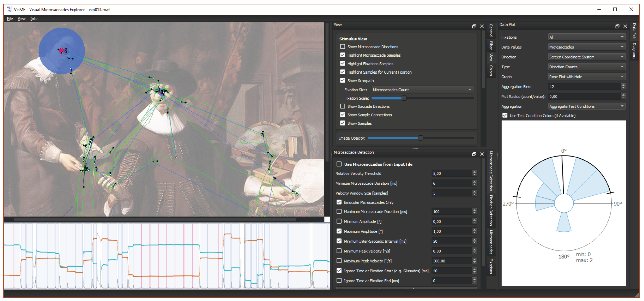Switch to the Diagrams side tab
The width and height of the screenshot is (644, 301).
[x=634, y=51]
